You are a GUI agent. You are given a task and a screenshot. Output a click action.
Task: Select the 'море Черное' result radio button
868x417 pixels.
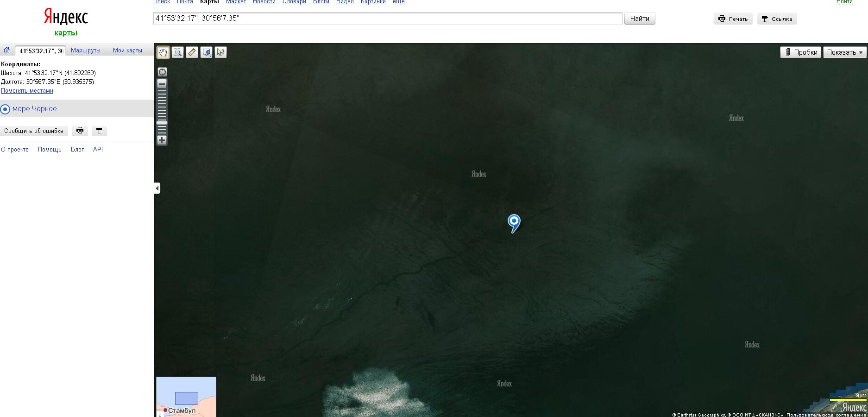tap(5, 109)
